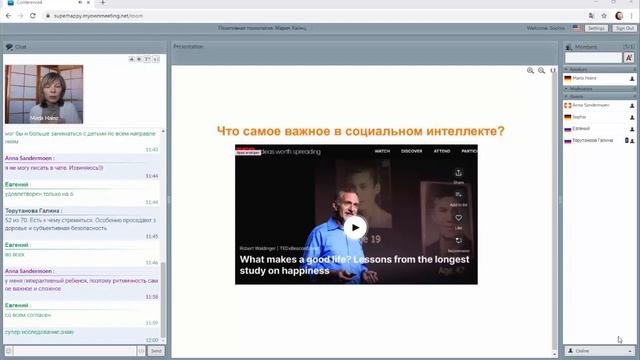Open a new browser tab

coord(103,2)
